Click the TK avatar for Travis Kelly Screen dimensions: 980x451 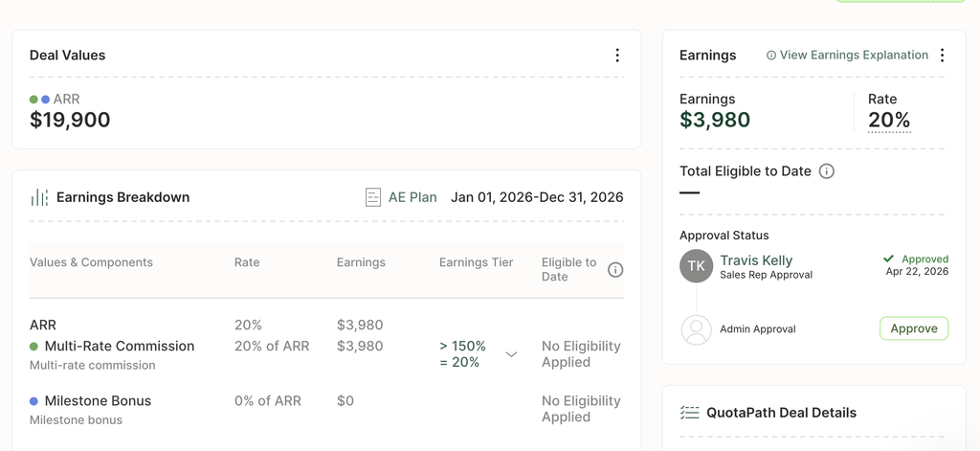(x=696, y=266)
